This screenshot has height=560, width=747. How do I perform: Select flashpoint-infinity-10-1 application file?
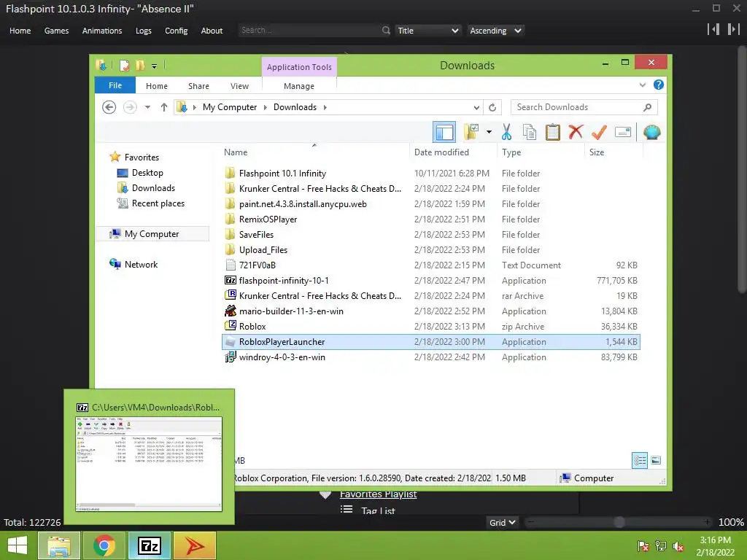point(284,281)
